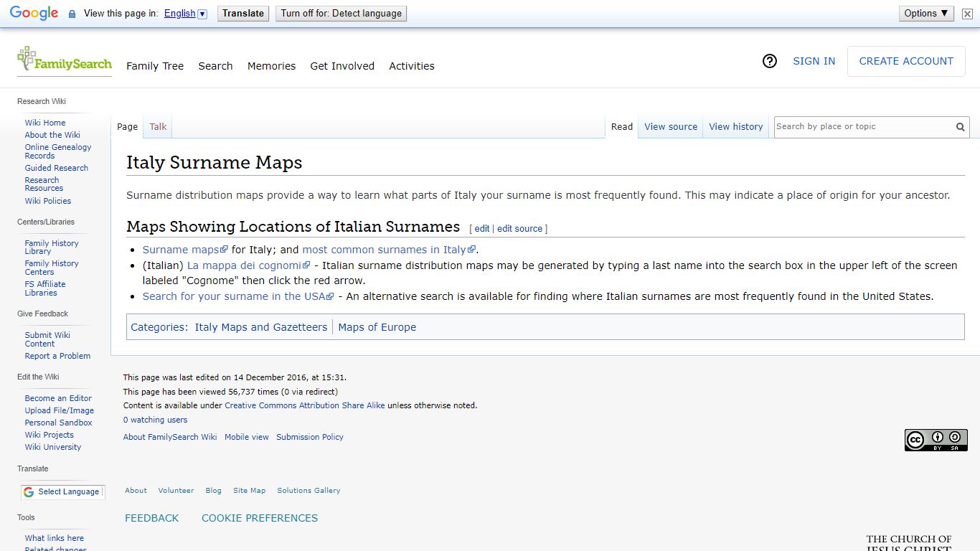Screen dimensions: 980x551
Task: Click Turn off for: Detect language
Action: [341, 14]
